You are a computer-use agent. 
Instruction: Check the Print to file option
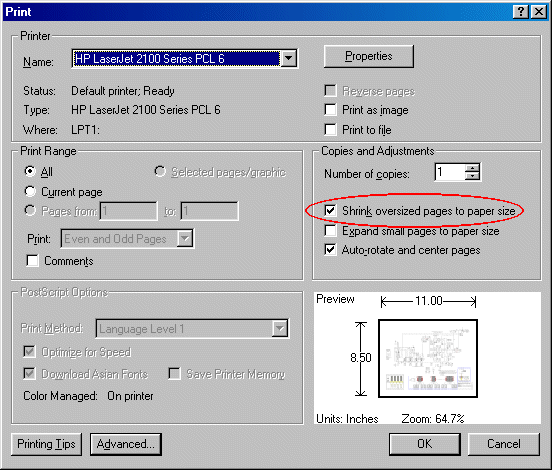pos(330,129)
